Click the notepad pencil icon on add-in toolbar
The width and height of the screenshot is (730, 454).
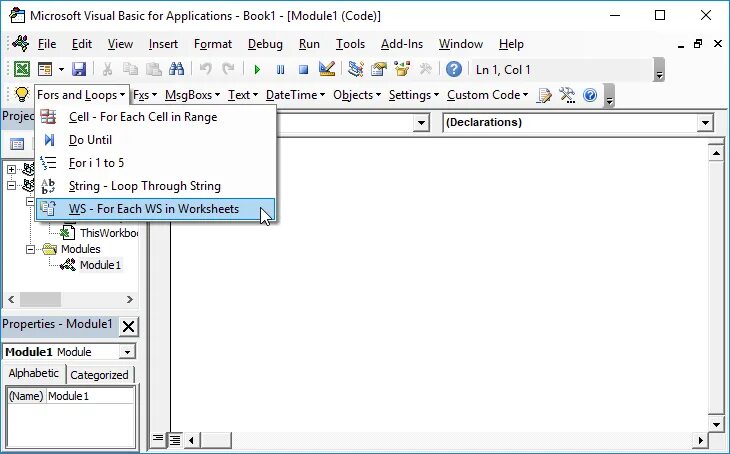pos(544,95)
